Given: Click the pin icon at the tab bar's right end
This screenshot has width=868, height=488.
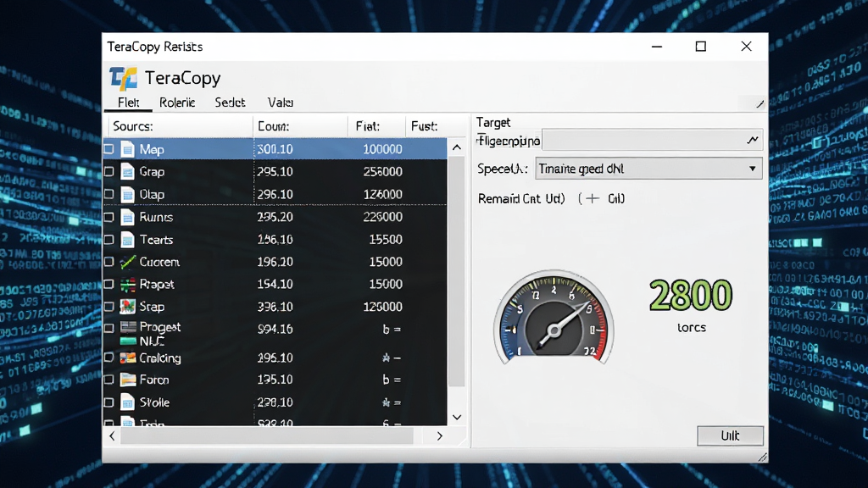Looking at the screenshot, I should pyautogui.click(x=760, y=103).
